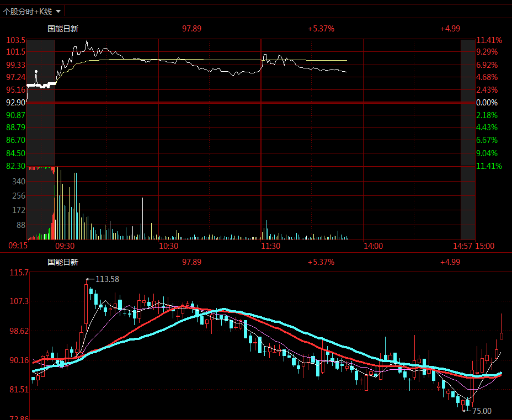Click the last red candlestick on K-line chart
Screen dimensions: 512x420
[x=502, y=336]
